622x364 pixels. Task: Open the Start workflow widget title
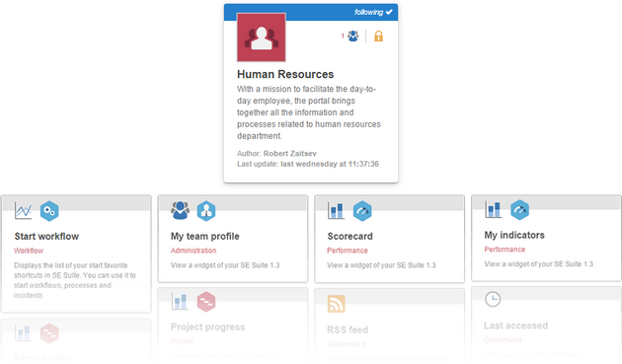click(x=46, y=237)
